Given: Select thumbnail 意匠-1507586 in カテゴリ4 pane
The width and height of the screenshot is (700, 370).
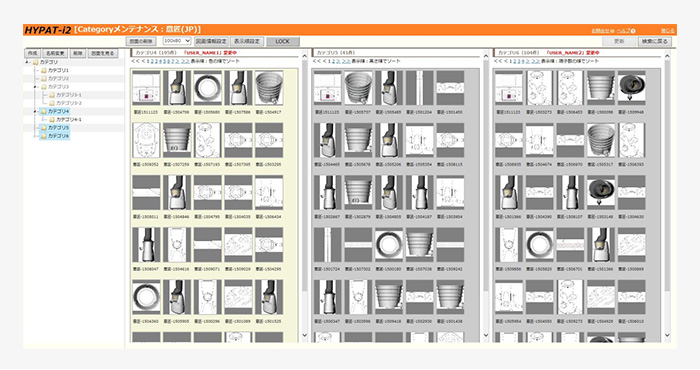Looking at the screenshot, I should pos(238,88).
